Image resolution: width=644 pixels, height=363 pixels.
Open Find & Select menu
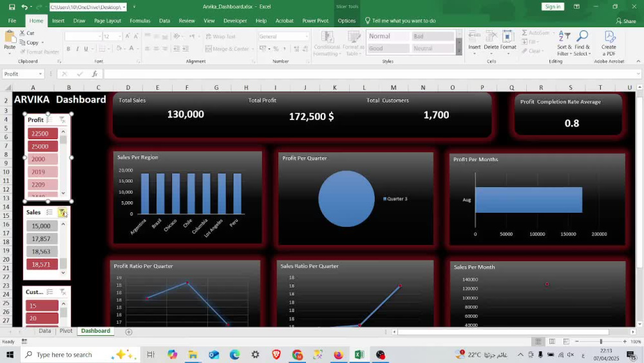582,43
